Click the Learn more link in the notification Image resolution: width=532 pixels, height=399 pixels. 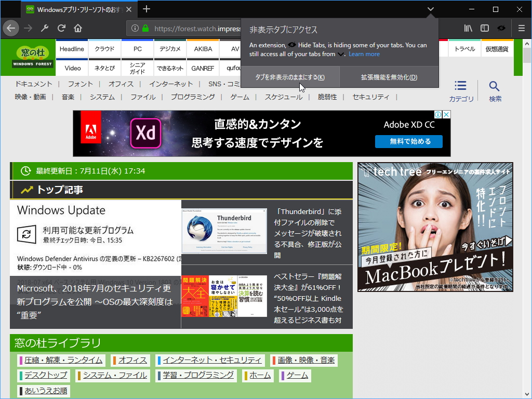pyautogui.click(x=364, y=54)
